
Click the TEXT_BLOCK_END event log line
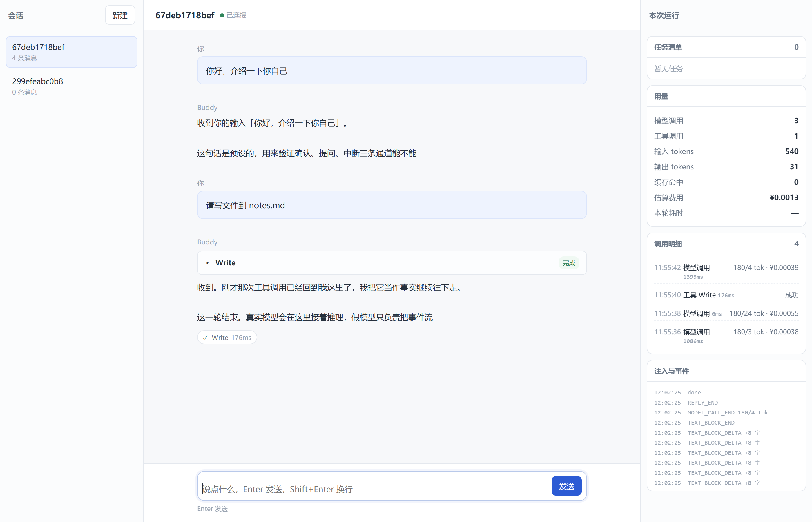tap(726, 423)
